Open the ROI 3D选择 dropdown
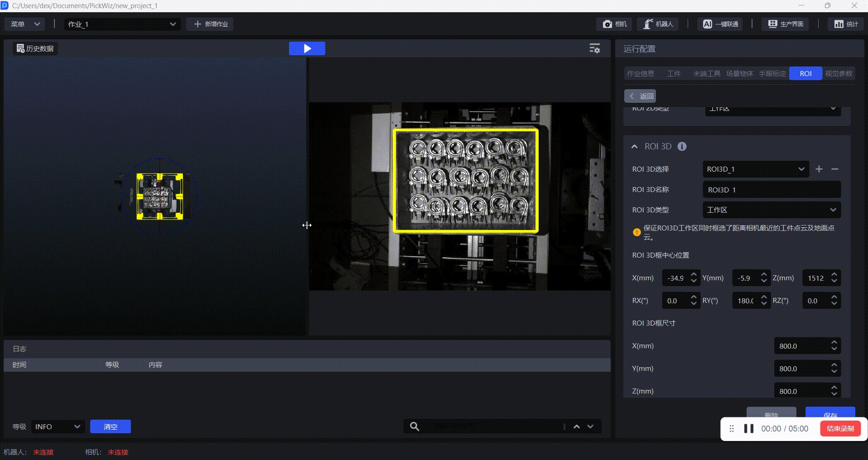Image resolution: width=868 pixels, height=460 pixels. click(755, 169)
